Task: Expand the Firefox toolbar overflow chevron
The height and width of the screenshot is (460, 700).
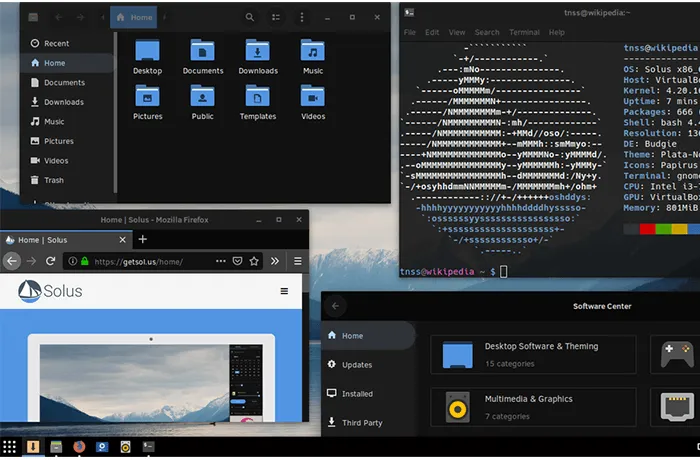Action: point(275,261)
